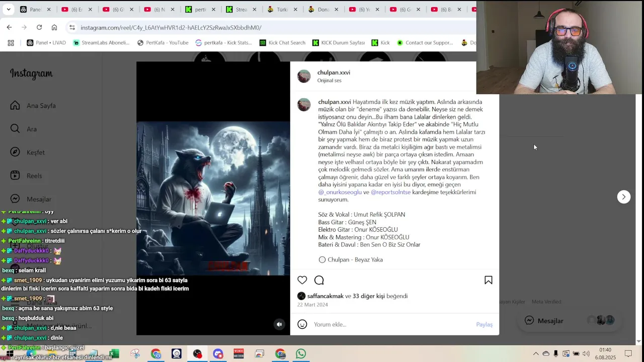Click the reel video thumbnail
The image size is (644, 362).
click(213, 198)
